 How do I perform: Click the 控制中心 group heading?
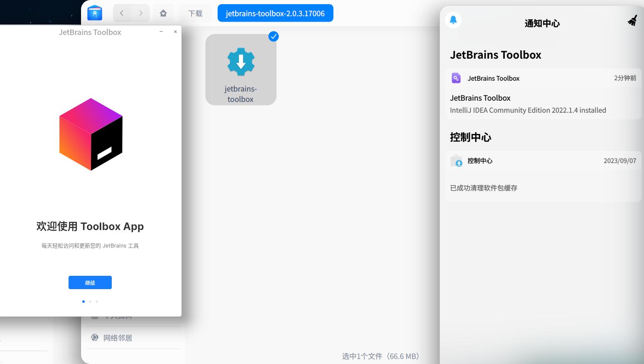tap(471, 137)
